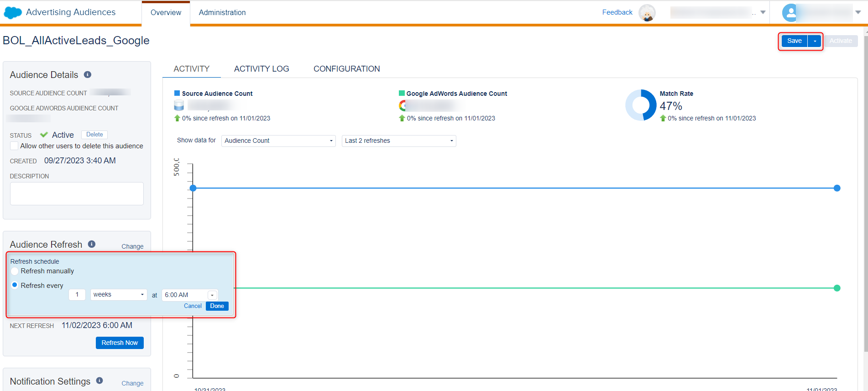Viewport: 868px width, 391px height.
Task: Click Change link for Notification Settings
Action: (x=132, y=383)
